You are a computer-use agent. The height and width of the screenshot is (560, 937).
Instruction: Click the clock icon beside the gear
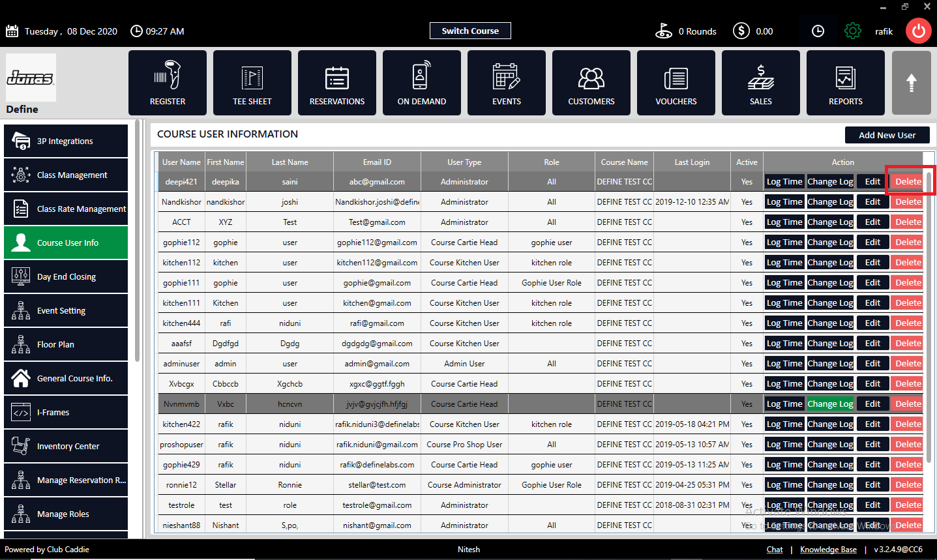click(x=818, y=31)
